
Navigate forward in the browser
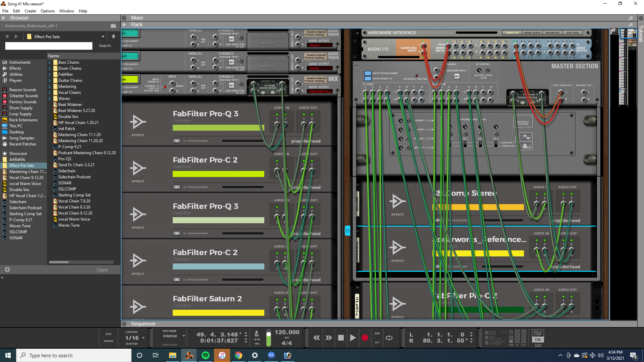pyautogui.click(x=16, y=36)
